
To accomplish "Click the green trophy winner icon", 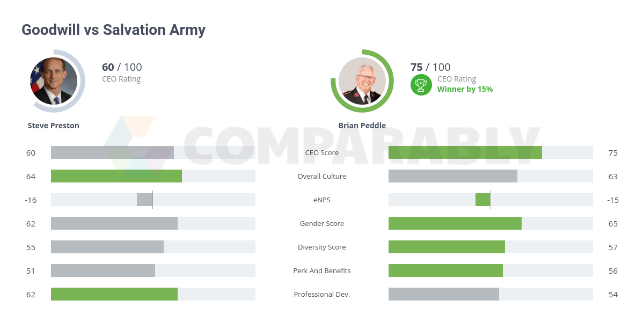I will coord(421,85).
